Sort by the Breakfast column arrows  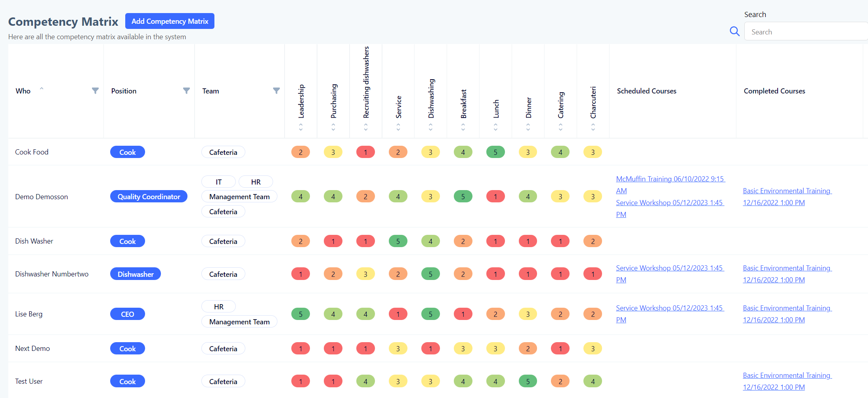click(463, 127)
